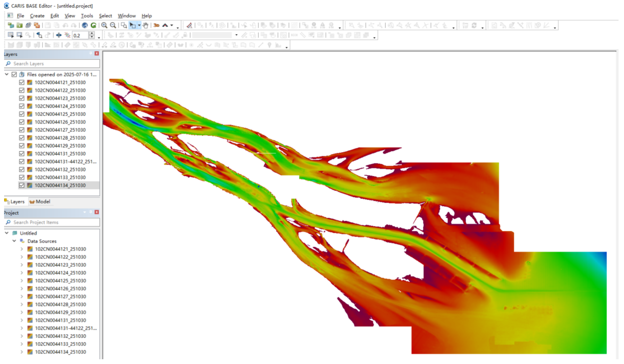Open the Tools menu

pos(87,16)
